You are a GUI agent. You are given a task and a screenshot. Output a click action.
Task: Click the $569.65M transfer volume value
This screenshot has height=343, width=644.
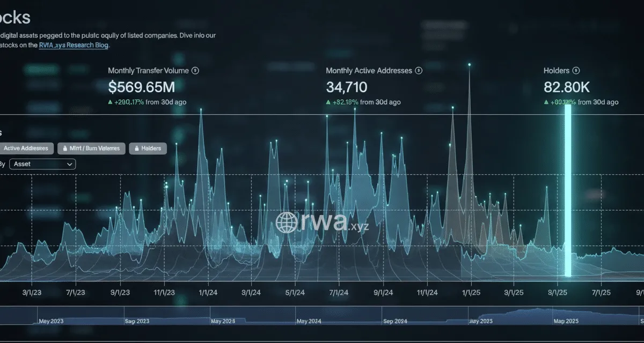(x=141, y=86)
